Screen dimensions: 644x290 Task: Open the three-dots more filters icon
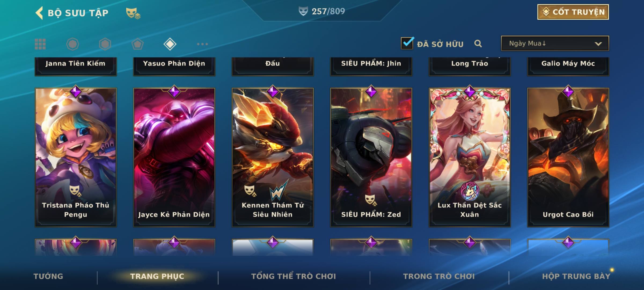(202, 44)
